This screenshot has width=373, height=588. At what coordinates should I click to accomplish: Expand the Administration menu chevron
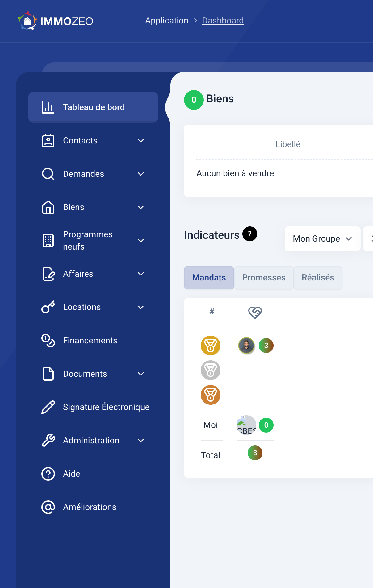click(x=141, y=441)
